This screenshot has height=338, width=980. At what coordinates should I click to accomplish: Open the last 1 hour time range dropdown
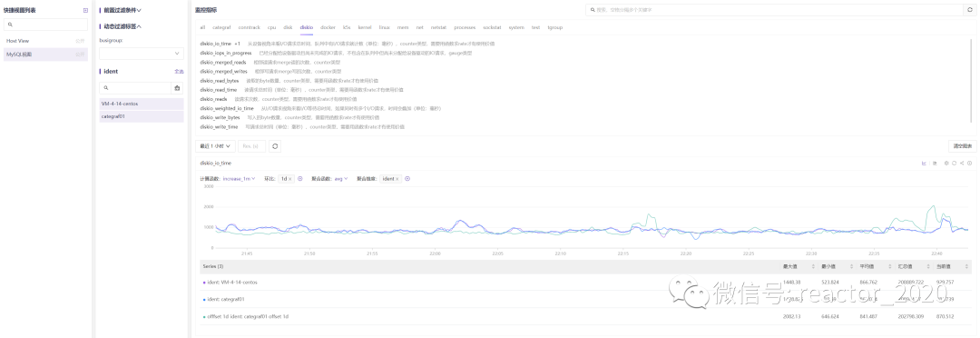tap(215, 146)
